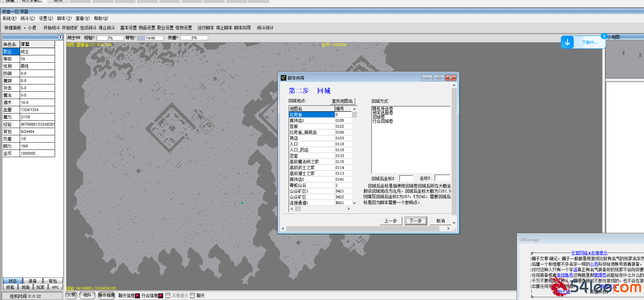The width and height of the screenshot is (644, 300).
Task: Switch to the 装备 tab
Action: coord(33,281)
